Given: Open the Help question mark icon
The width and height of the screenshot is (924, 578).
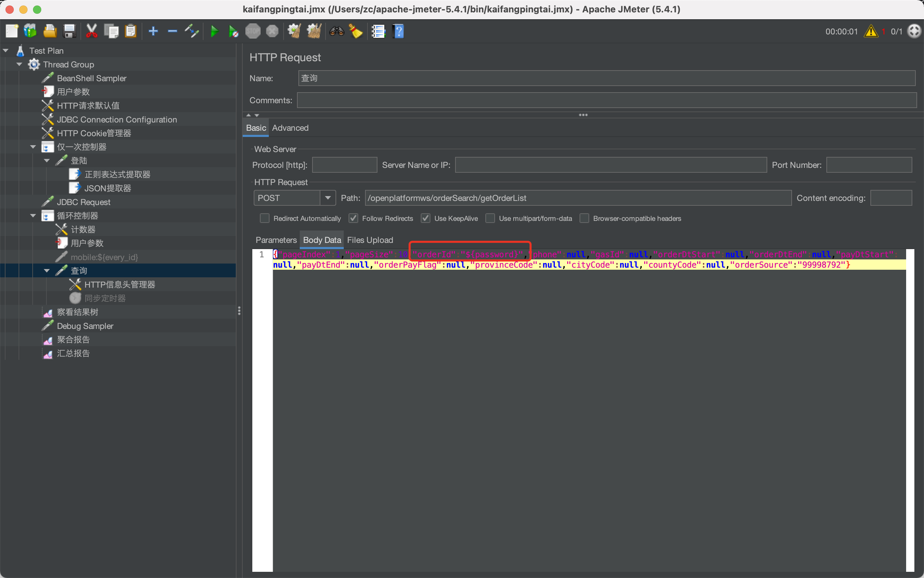Looking at the screenshot, I should (x=398, y=31).
